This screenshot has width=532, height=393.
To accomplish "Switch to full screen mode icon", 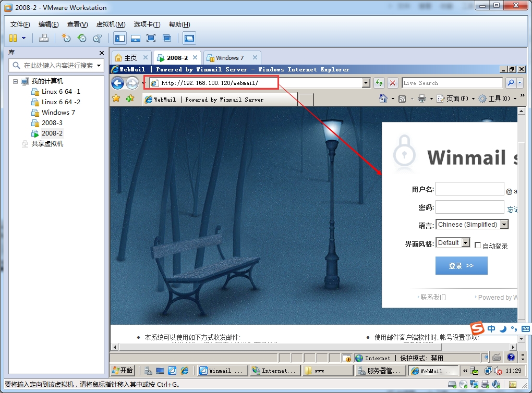I will click(151, 38).
